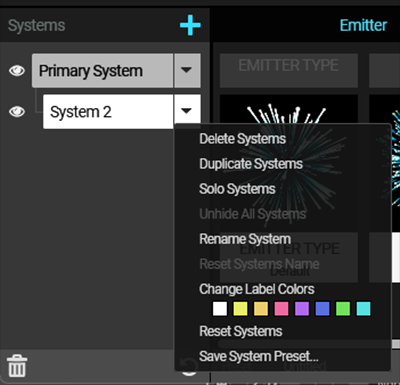Viewport: 400px width, 385px height.
Task: Pick the orange label color swatch
Action: tap(261, 309)
